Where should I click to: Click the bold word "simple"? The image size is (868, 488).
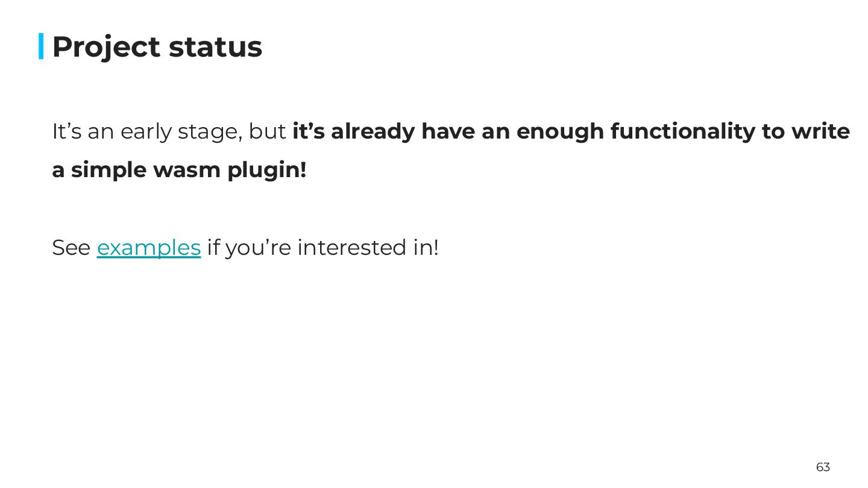pyautogui.click(x=109, y=170)
